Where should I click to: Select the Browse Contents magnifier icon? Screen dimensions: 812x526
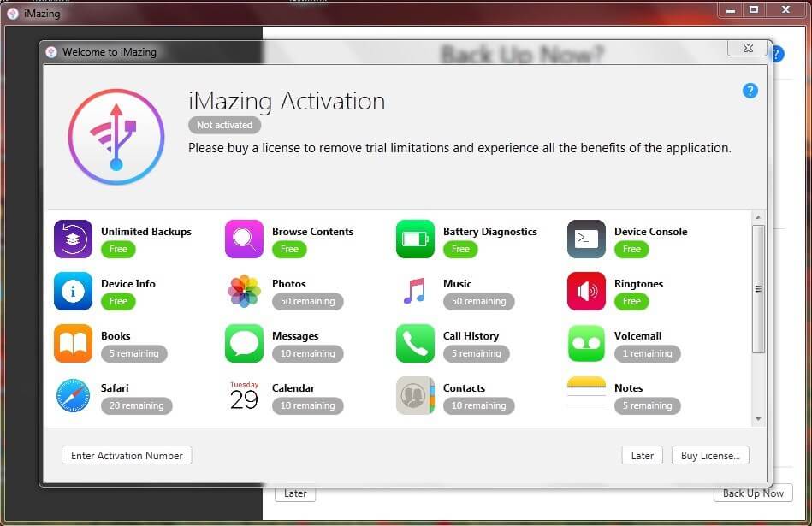coord(244,239)
